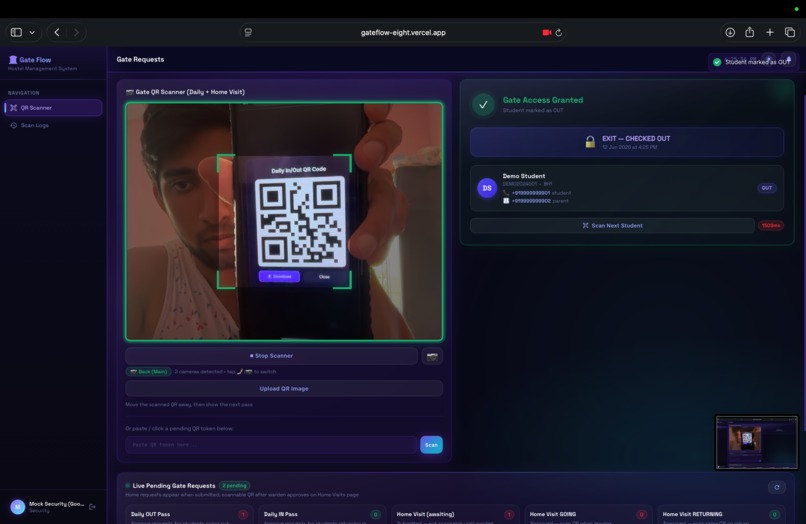Stop the QR scanner
This screenshot has height=524, width=806.
[x=271, y=356]
